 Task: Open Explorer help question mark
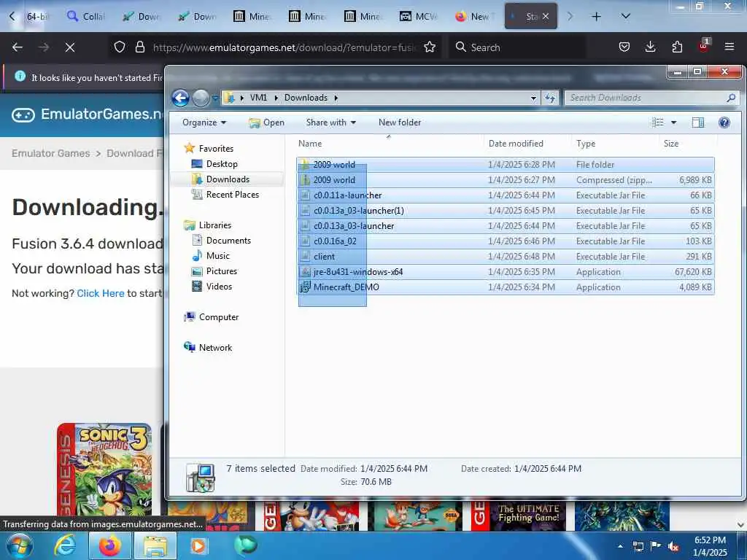click(724, 122)
